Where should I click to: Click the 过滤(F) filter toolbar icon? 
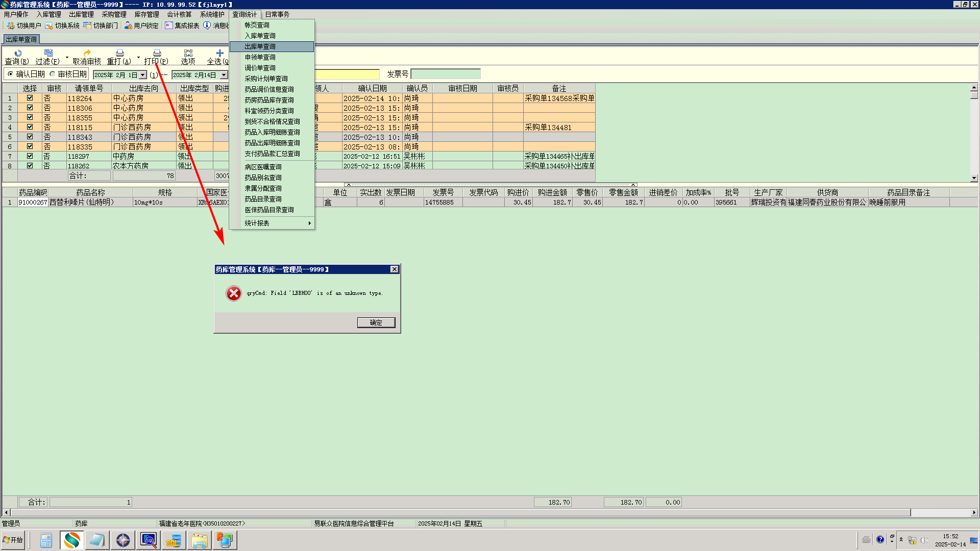48,53
